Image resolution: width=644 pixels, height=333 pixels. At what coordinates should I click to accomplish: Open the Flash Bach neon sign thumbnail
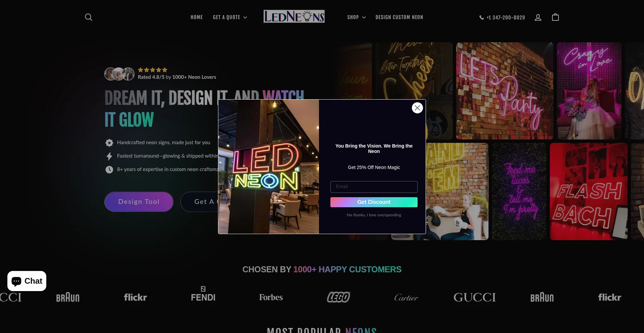point(589,191)
